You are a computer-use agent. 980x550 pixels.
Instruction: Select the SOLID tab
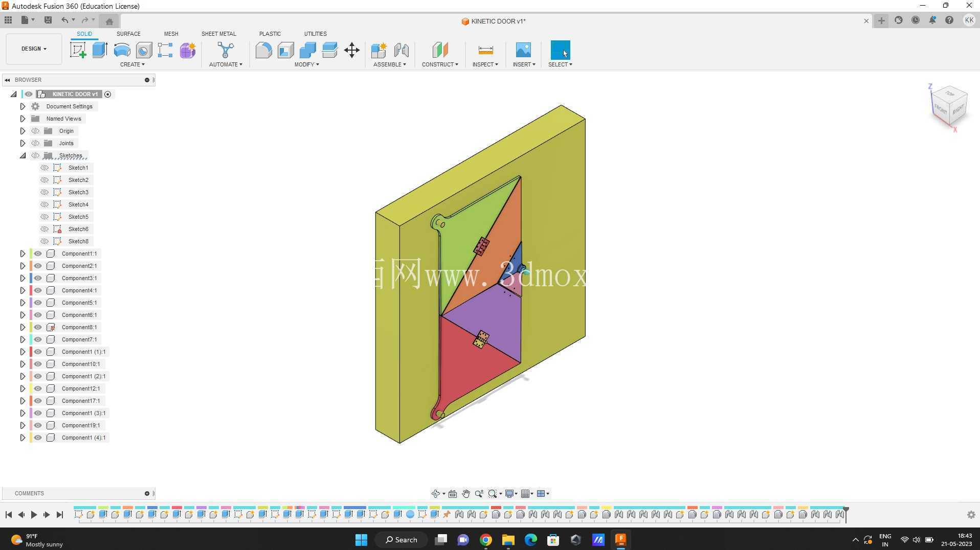pos(84,34)
